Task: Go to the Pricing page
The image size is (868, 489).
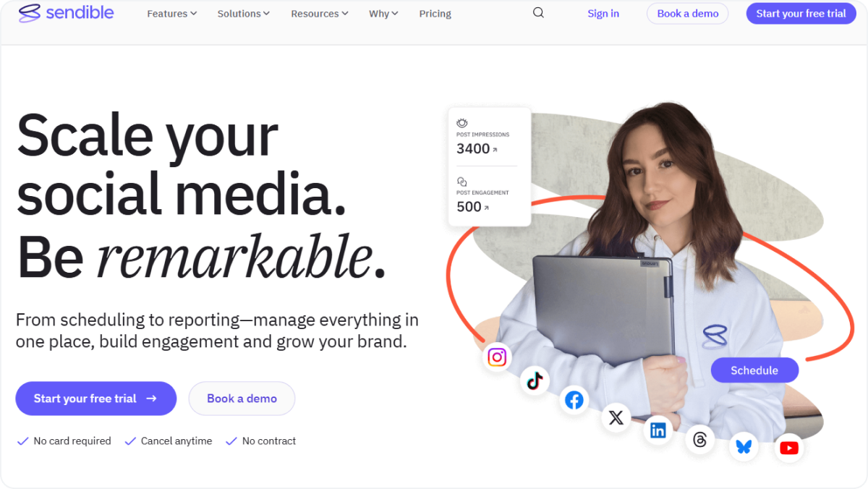Action: click(435, 14)
